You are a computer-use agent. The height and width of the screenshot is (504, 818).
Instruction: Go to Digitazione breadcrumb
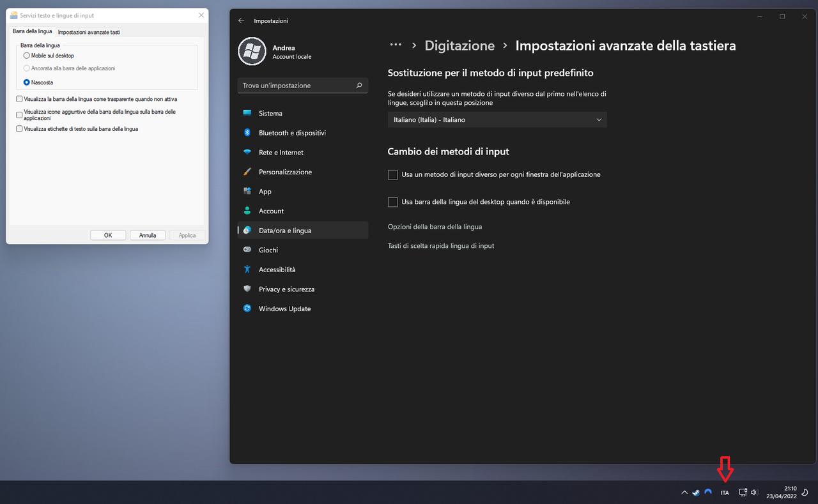[459, 45]
